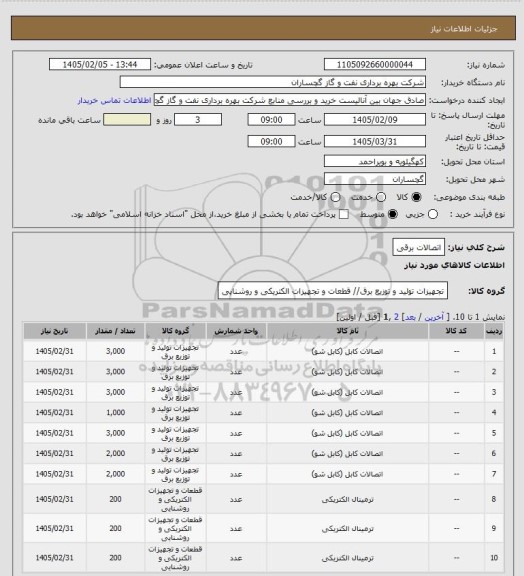Click the جزئیات اطلاعات نیاز header title
The height and width of the screenshot is (576, 524).
pos(464,29)
